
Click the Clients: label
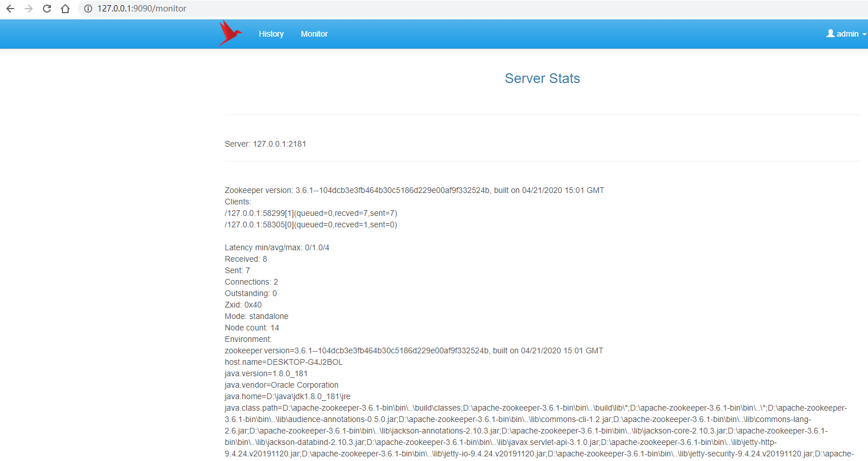[238, 202]
